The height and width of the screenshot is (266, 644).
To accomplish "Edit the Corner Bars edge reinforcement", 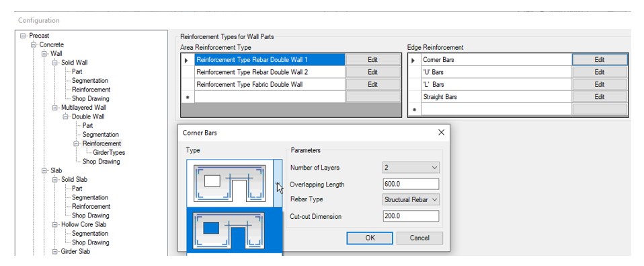I will (599, 60).
